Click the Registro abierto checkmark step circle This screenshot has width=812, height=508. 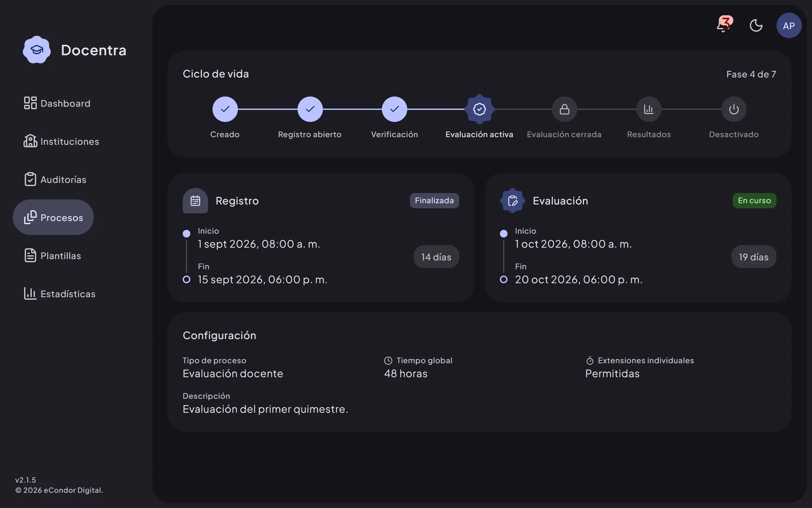pos(310,109)
